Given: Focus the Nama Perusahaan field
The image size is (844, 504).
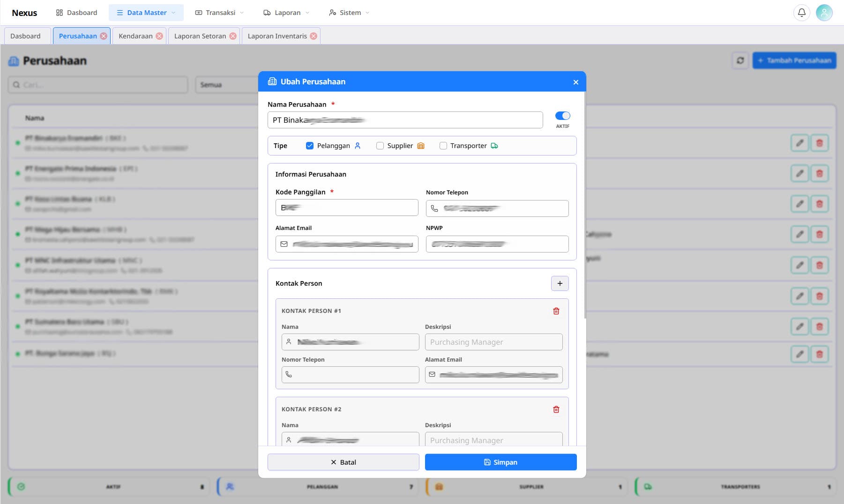Looking at the screenshot, I should pos(405,120).
